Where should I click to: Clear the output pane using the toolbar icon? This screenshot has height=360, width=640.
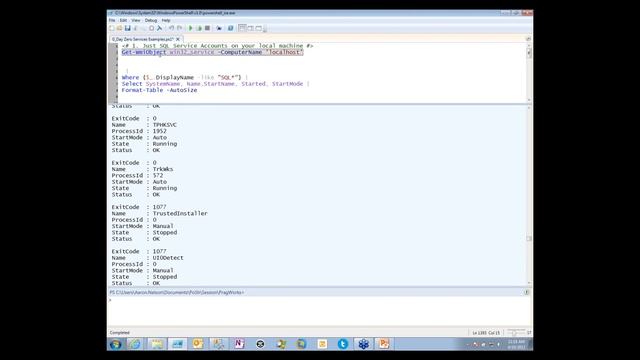pos(160,28)
